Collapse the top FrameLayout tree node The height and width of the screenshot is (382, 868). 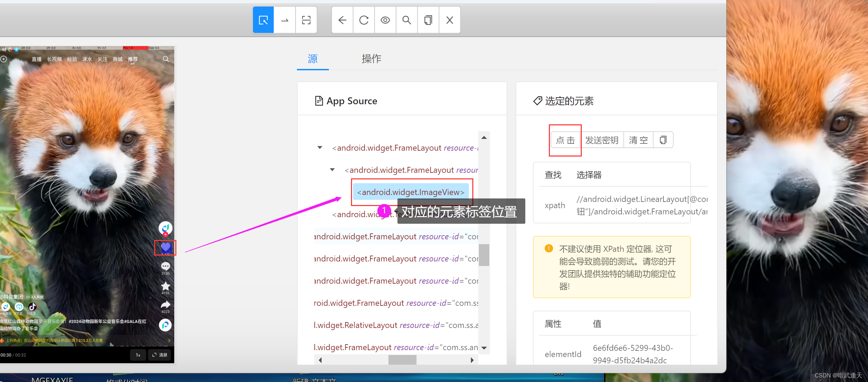point(320,148)
